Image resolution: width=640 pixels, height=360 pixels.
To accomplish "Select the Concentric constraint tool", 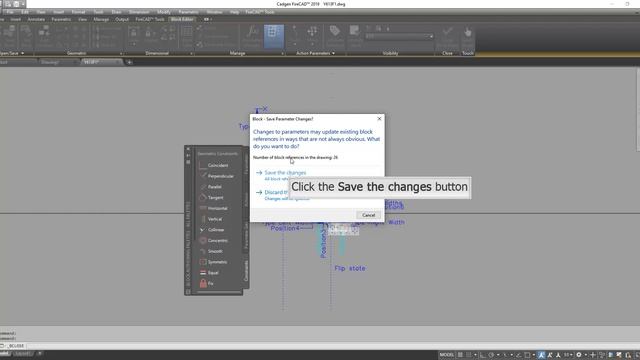I will pyautogui.click(x=214, y=240).
